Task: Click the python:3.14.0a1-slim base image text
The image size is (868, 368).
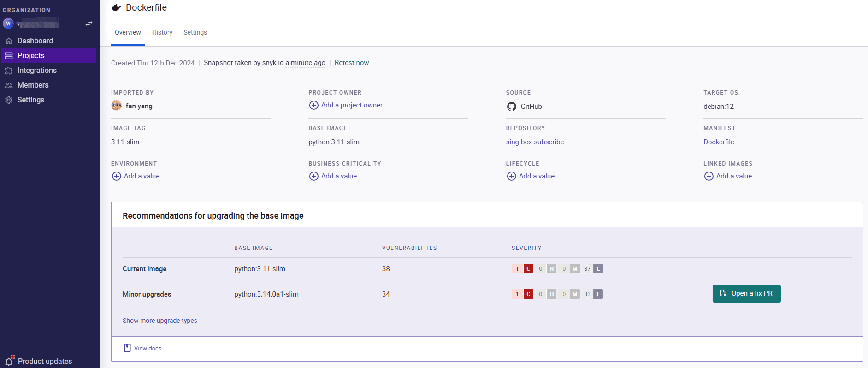Action: coord(266,294)
